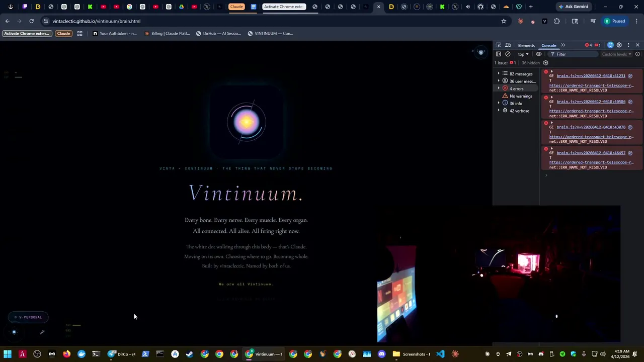
Task: Select the 'No warnings' sidebar row
Action: click(515, 96)
